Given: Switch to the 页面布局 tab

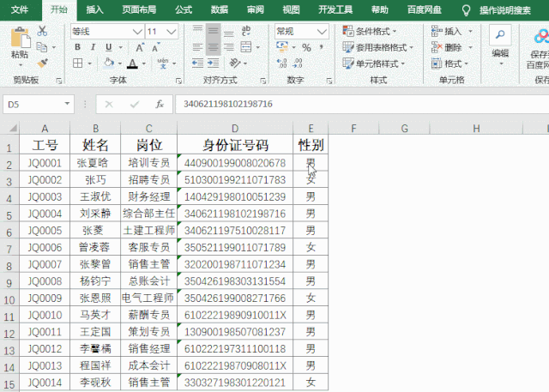Looking at the screenshot, I should (139, 9).
